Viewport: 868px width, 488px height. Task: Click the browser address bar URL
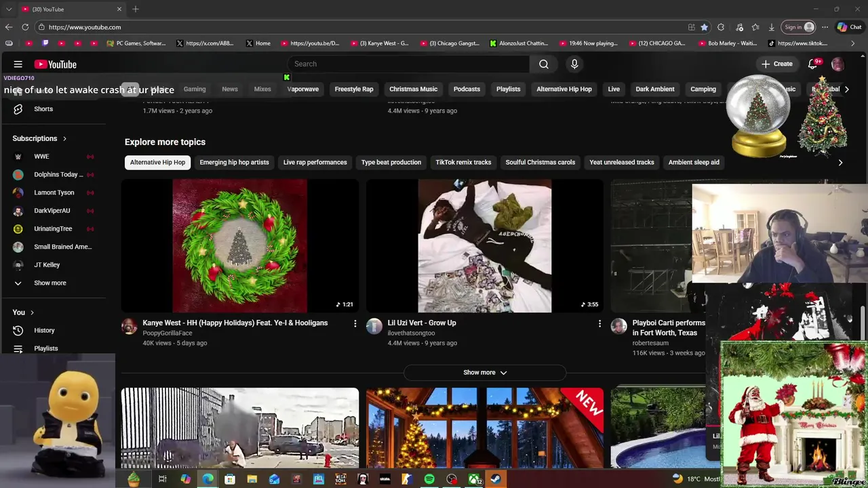tap(85, 27)
